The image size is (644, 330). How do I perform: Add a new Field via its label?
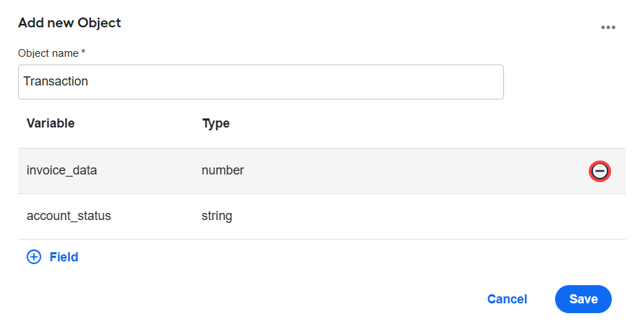point(64,257)
